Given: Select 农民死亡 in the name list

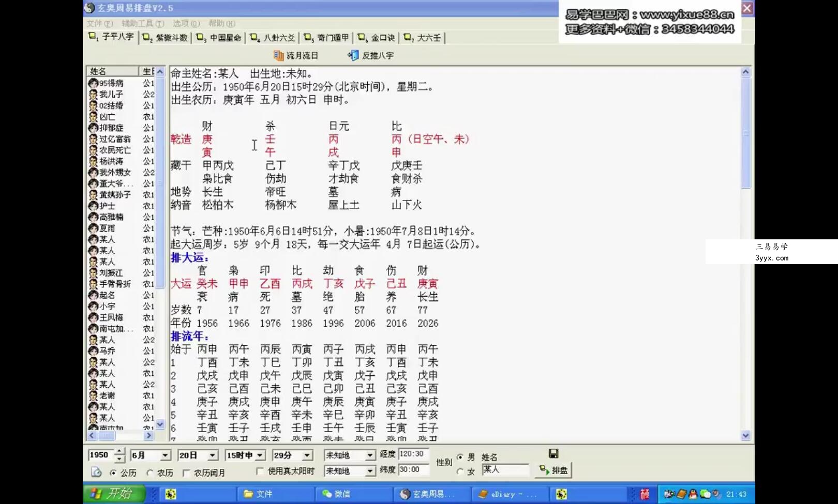Looking at the screenshot, I should point(115,150).
